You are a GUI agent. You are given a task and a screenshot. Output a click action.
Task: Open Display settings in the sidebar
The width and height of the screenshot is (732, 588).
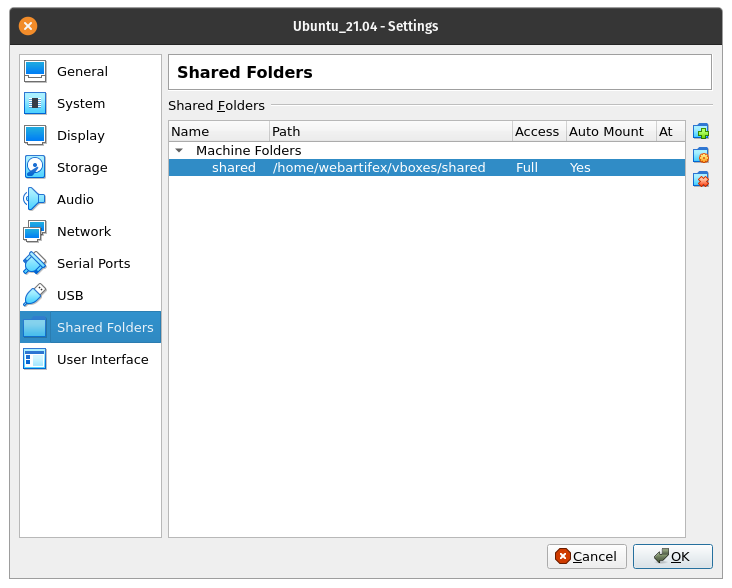pos(80,136)
